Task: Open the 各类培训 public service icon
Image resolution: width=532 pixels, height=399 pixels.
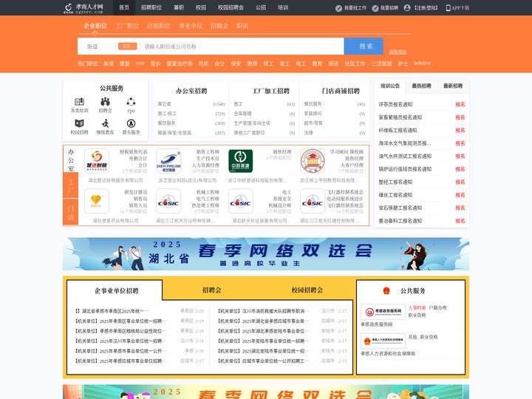Action: pos(79,101)
